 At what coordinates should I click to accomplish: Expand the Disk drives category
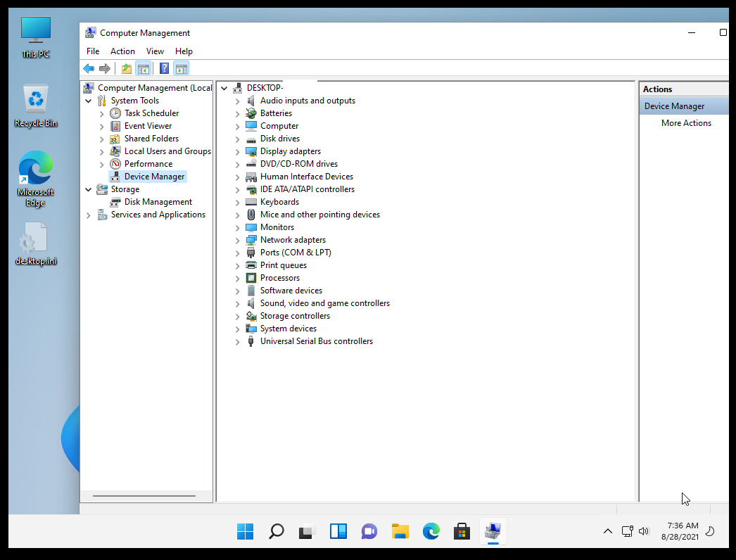point(238,139)
